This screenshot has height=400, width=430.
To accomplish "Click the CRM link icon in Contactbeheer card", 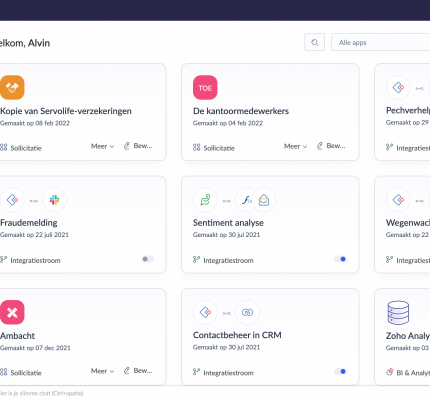I will 247,312.
